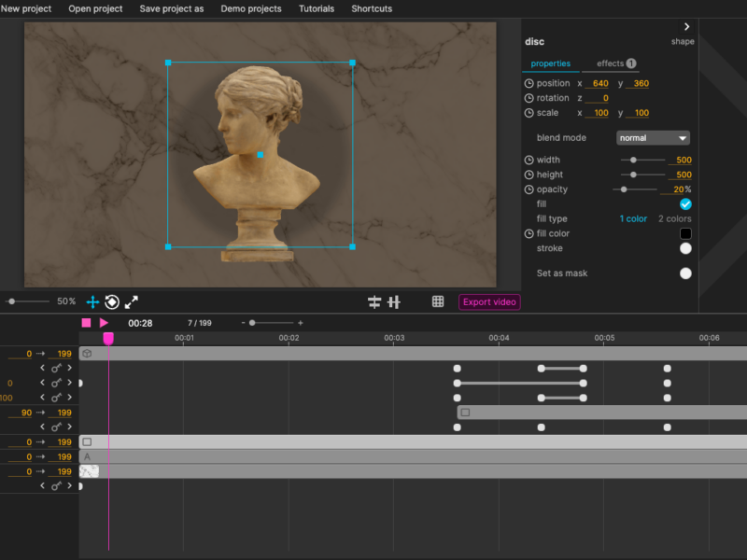Click the opacity keyframe clock icon
This screenshot has width=747, height=560.
pyautogui.click(x=529, y=189)
